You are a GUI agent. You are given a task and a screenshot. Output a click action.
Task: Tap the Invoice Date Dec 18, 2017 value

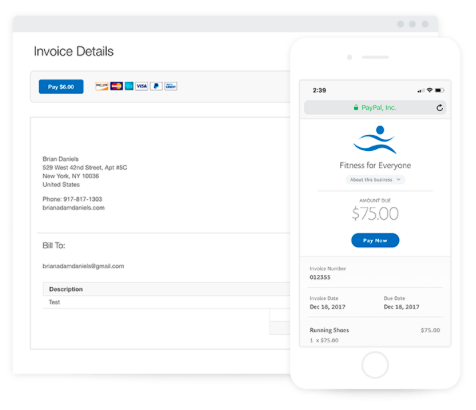[x=327, y=307]
